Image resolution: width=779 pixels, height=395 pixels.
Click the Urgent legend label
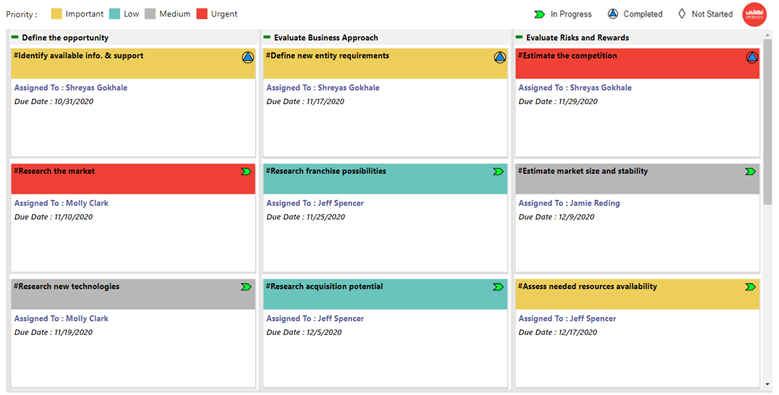click(224, 14)
